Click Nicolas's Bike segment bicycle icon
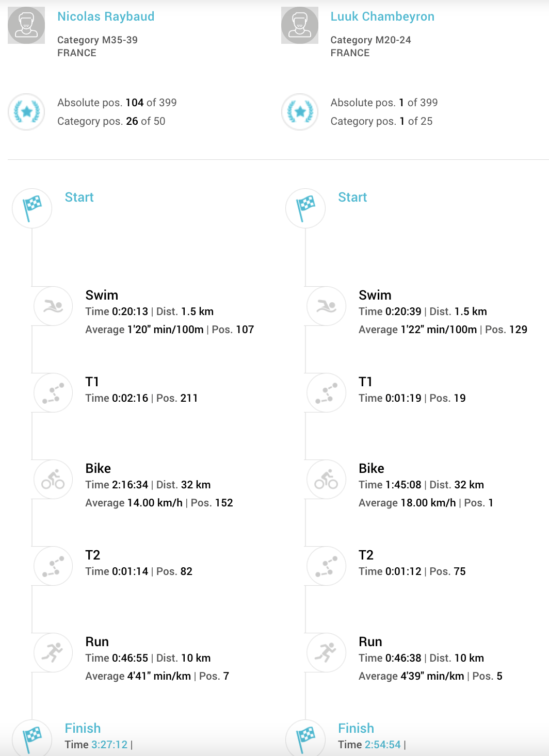This screenshot has height=756, width=549. [53, 480]
